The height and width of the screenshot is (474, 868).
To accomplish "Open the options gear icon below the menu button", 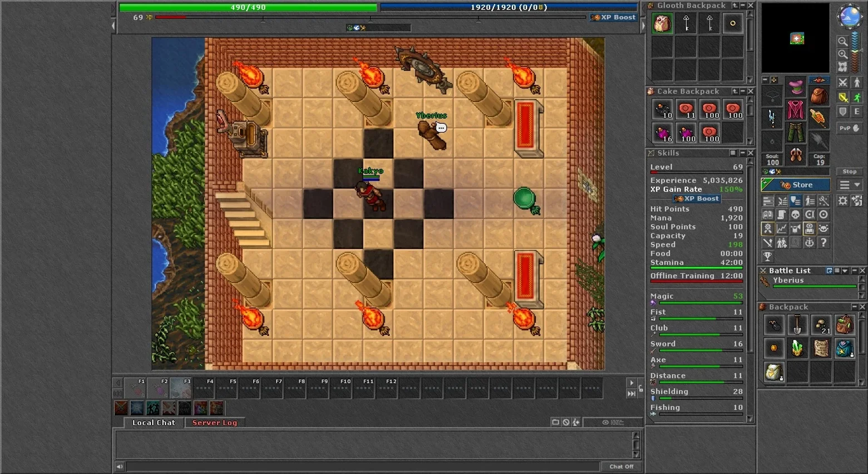I will coord(843,201).
